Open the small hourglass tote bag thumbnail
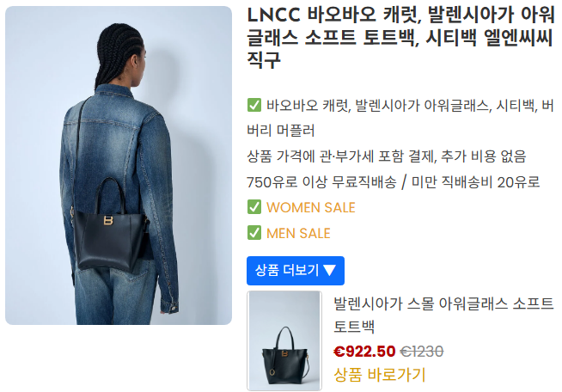 tap(284, 340)
